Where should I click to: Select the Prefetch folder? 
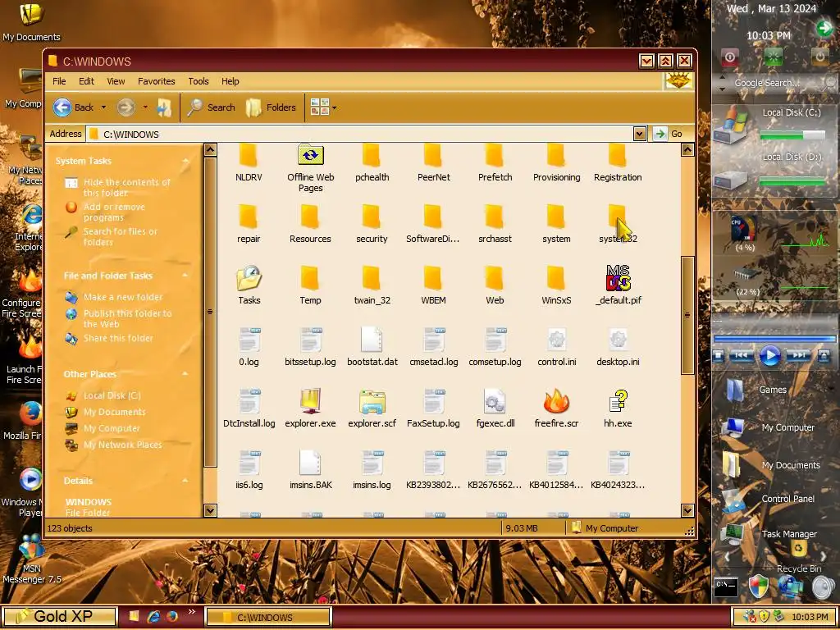coord(495,163)
